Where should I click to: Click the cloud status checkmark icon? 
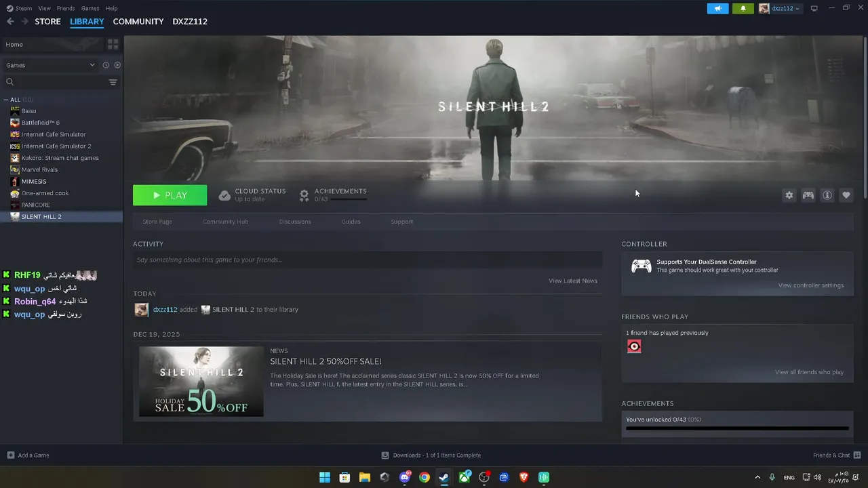click(x=224, y=195)
